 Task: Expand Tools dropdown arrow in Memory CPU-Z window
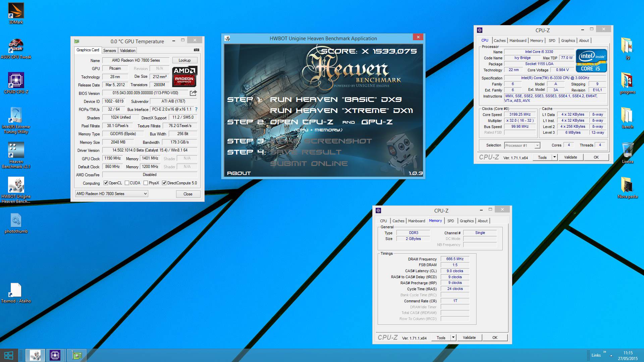coord(453,338)
